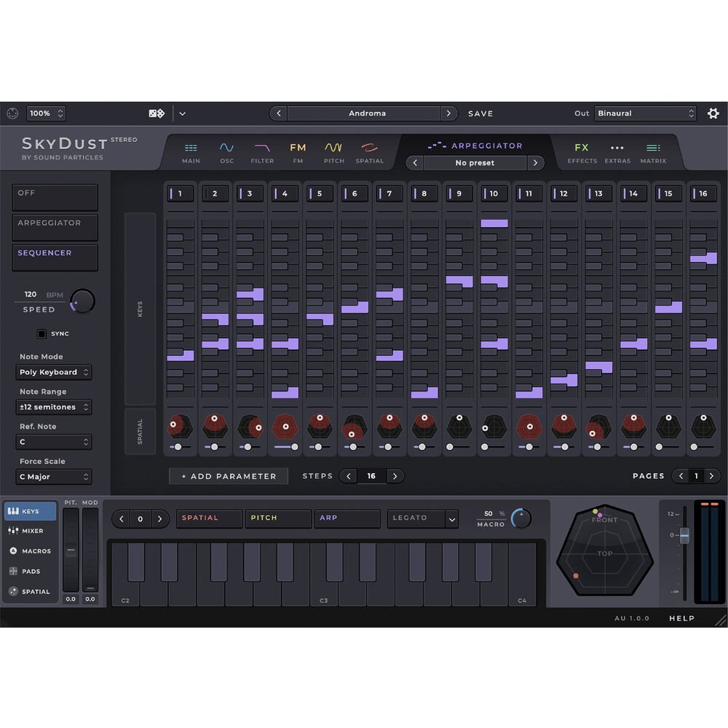Click the SAVE preset button
728x728 pixels.
point(480,114)
